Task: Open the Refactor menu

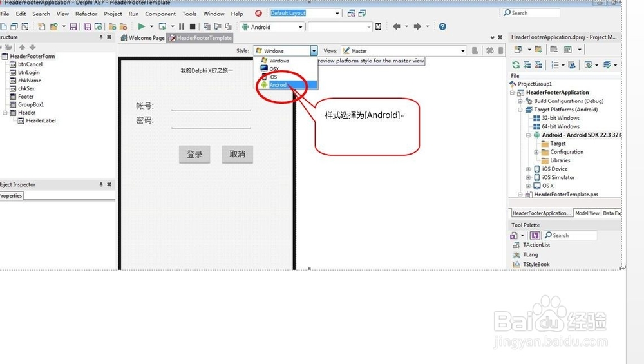Action: click(86, 14)
